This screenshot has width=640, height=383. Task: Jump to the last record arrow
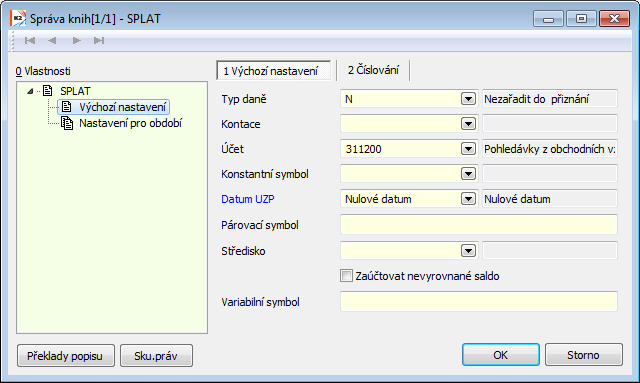point(99,40)
